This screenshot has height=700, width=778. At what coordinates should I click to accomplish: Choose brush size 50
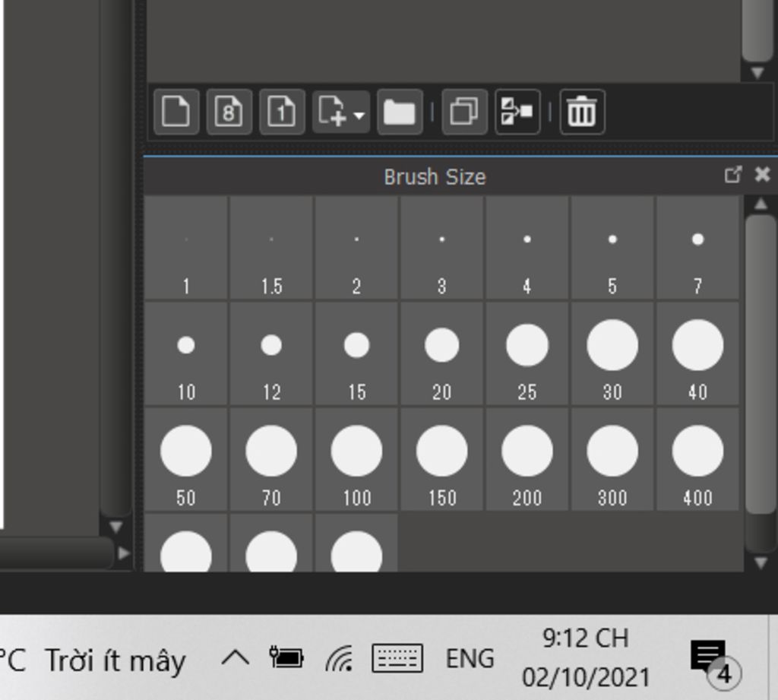[x=186, y=459]
